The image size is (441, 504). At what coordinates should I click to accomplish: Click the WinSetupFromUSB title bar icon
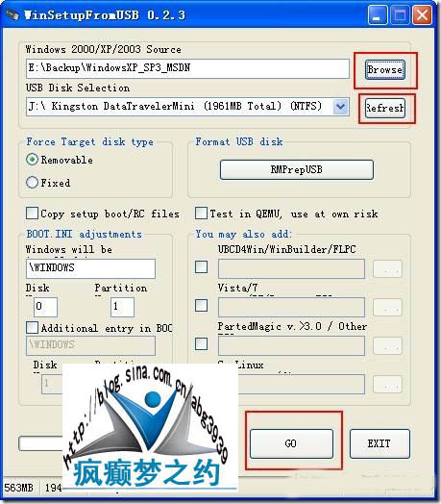coord(12,14)
